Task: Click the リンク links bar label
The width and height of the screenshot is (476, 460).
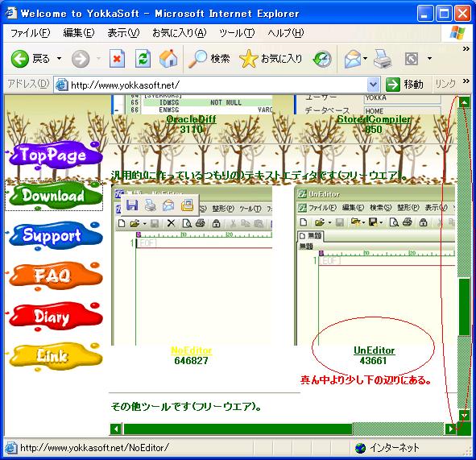Action: point(445,84)
